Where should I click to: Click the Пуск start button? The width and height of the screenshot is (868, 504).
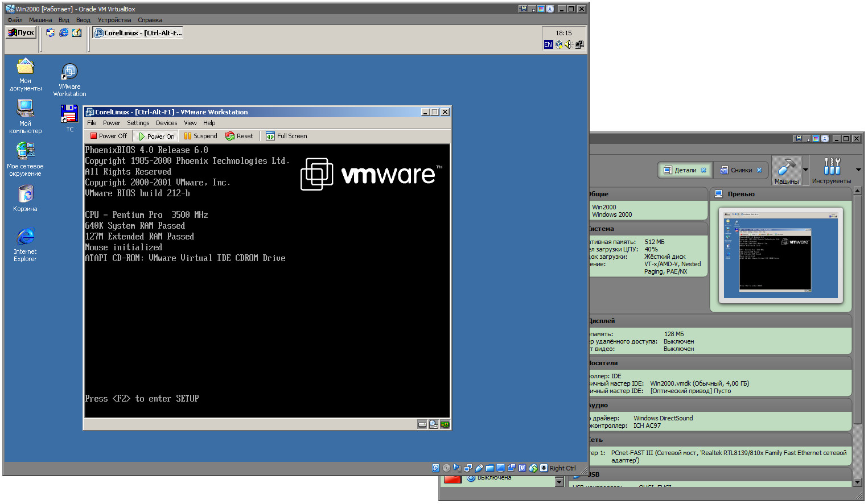click(21, 32)
